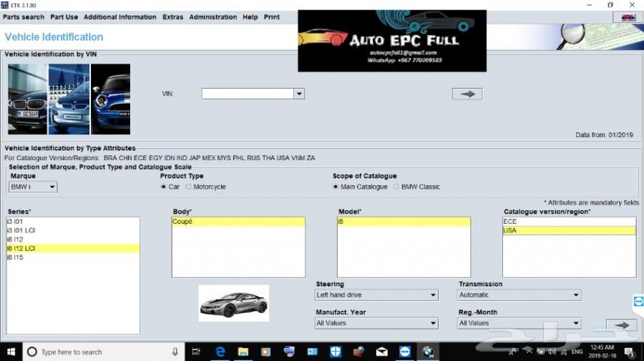This screenshot has width=644, height=361.
Task: Launch Microsoft Edge from the taskbar
Action: 220,352
